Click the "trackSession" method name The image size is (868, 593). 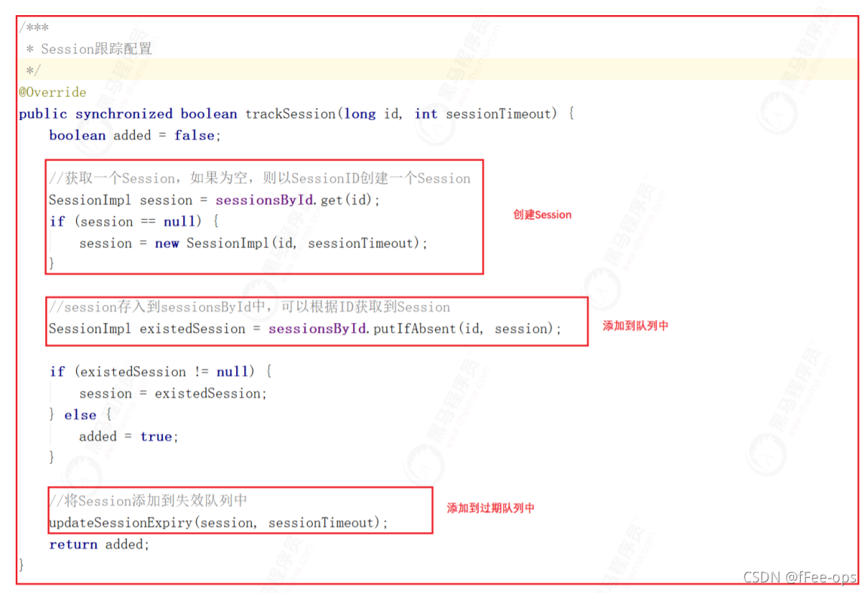pyautogui.click(x=290, y=114)
